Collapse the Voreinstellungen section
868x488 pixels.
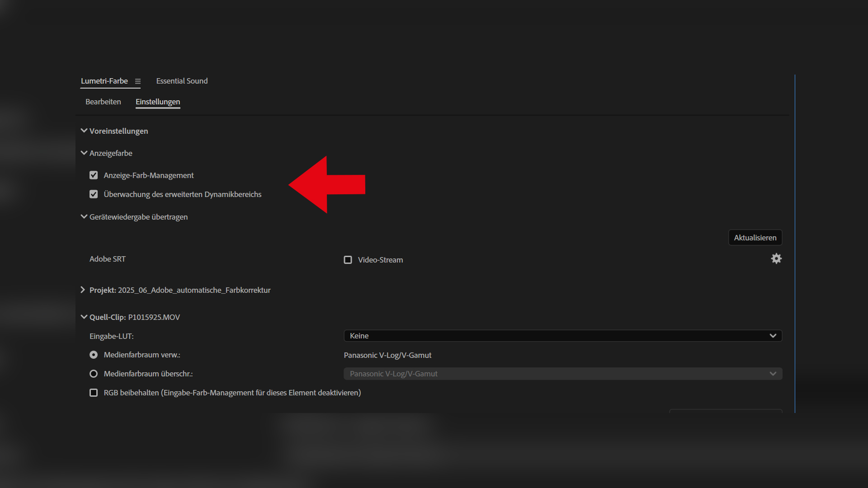(84, 131)
